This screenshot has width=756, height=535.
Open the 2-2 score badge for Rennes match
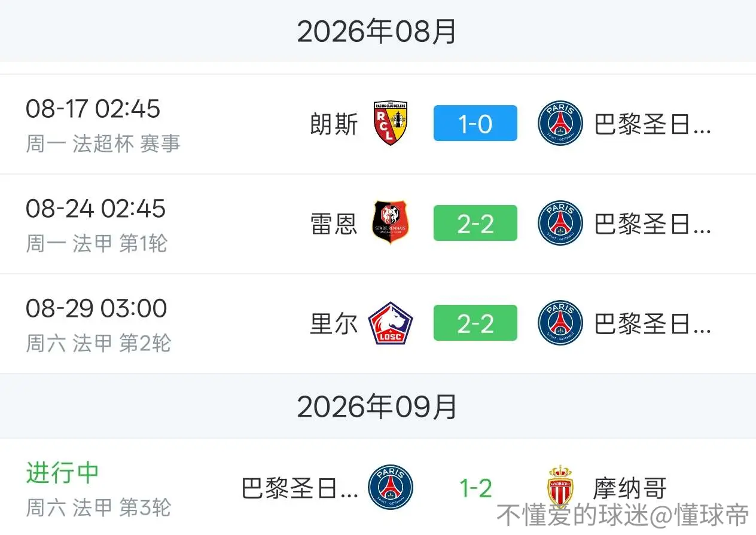[x=475, y=223]
